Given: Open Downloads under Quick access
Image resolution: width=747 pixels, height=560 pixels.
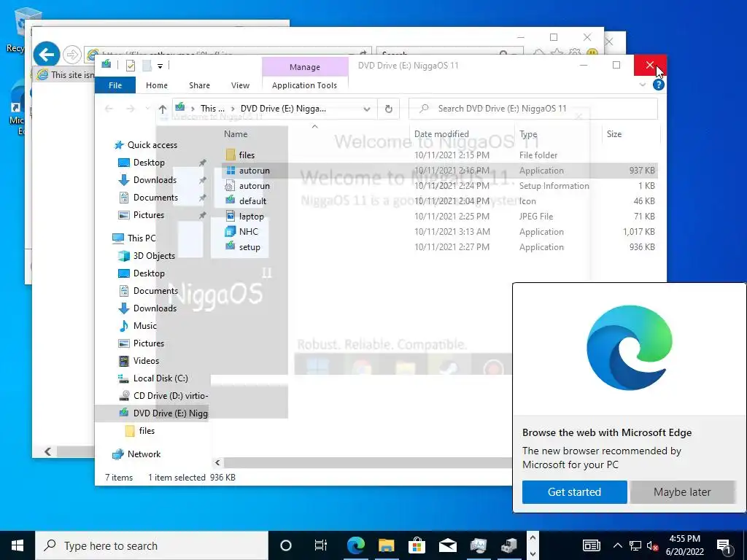Looking at the screenshot, I should 155,180.
